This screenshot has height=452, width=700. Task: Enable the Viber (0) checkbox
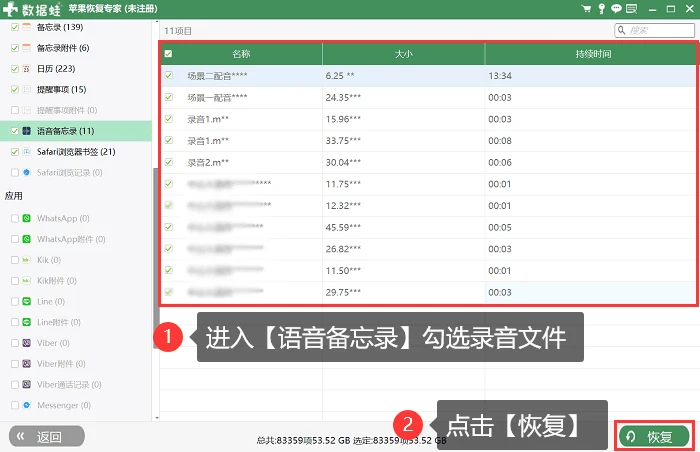pos(15,343)
